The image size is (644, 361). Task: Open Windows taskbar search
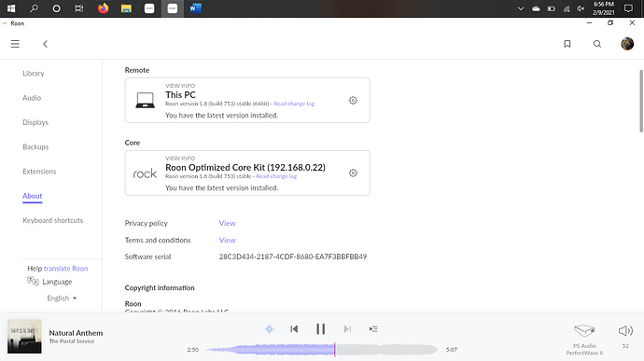[35, 8]
